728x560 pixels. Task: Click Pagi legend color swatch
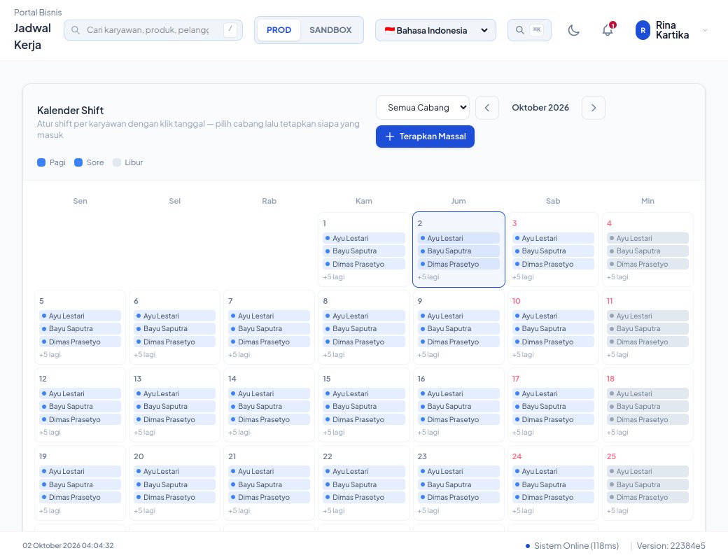click(41, 162)
